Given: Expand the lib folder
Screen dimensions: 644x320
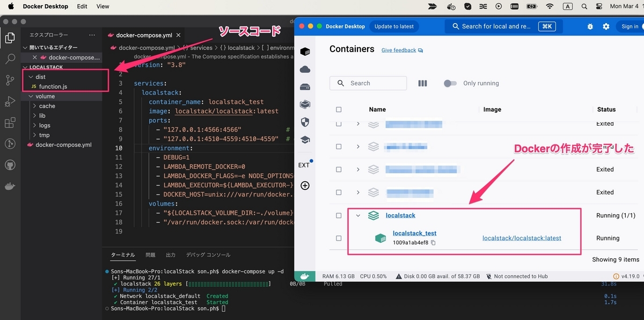Looking at the screenshot, I should coord(35,115).
